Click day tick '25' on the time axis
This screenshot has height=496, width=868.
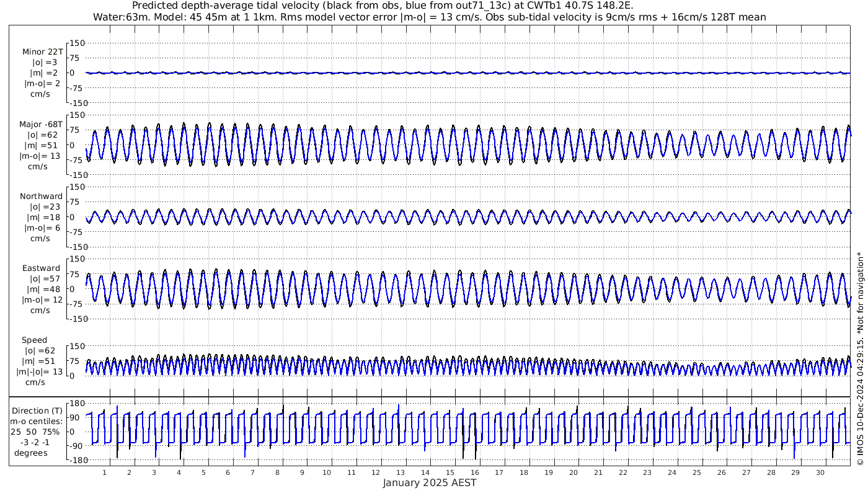[x=697, y=472]
